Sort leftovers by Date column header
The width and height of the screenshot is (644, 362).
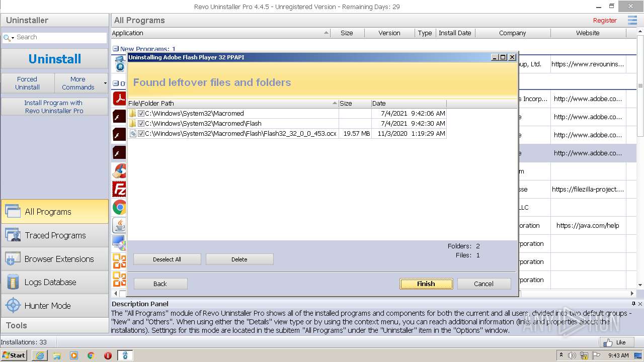click(409, 104)
